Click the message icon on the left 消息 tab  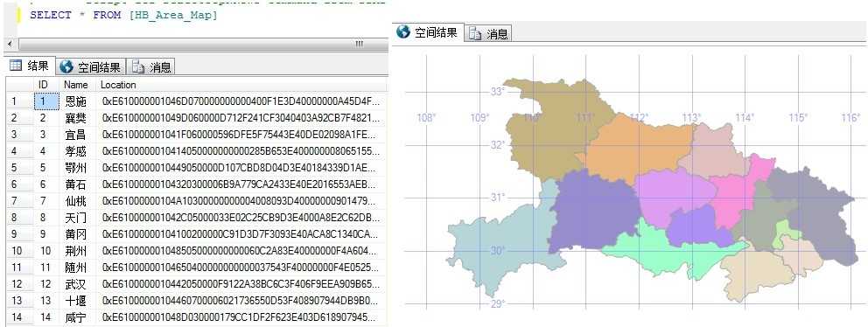(138, 68)
